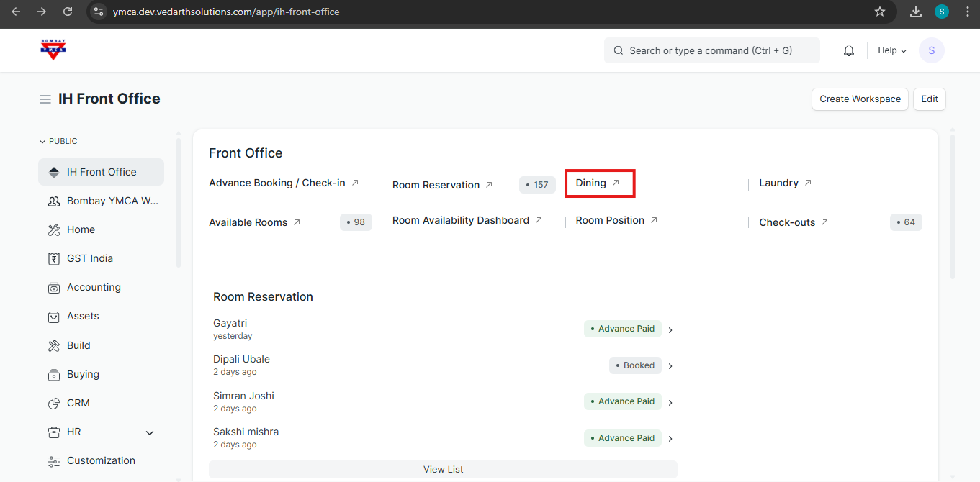
Task: Expand the HR sidebar section
Action: (x=150, y=432)
